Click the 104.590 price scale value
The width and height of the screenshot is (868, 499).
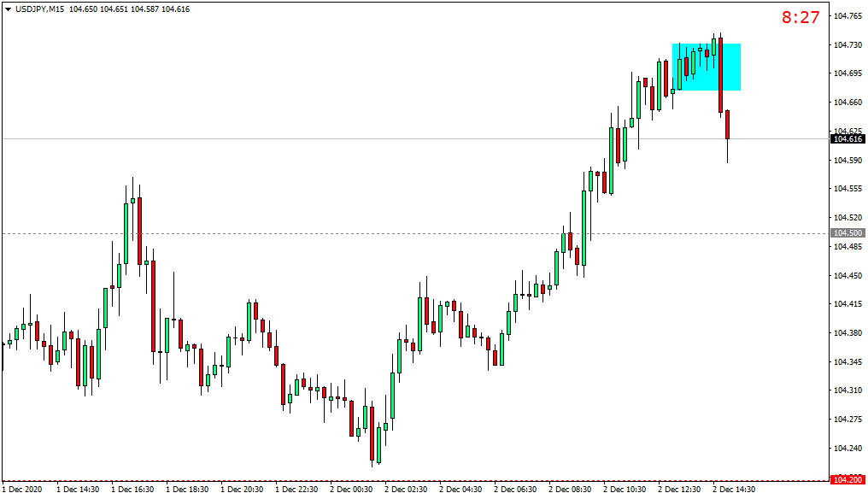[x=848, y=161]
